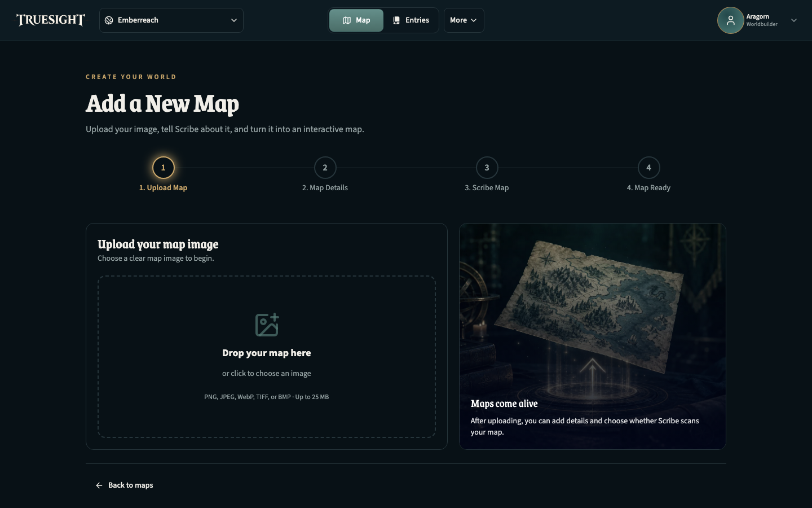
Task: Click the "4. Map Ready" step label
Action: [x=648, y=188]
